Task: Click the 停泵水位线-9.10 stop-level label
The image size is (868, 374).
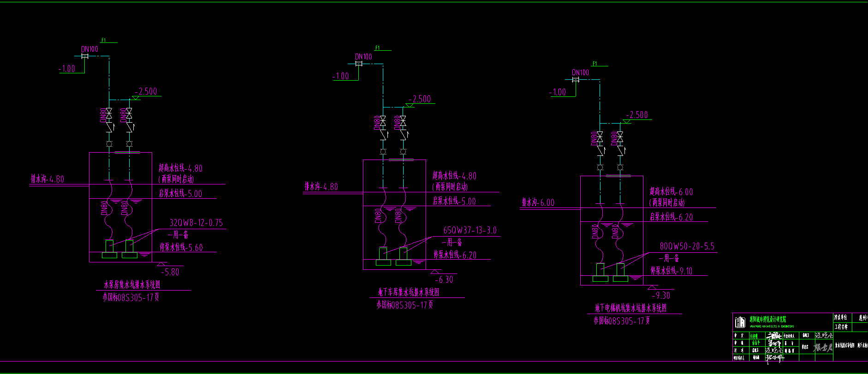Action: [672, 271]
